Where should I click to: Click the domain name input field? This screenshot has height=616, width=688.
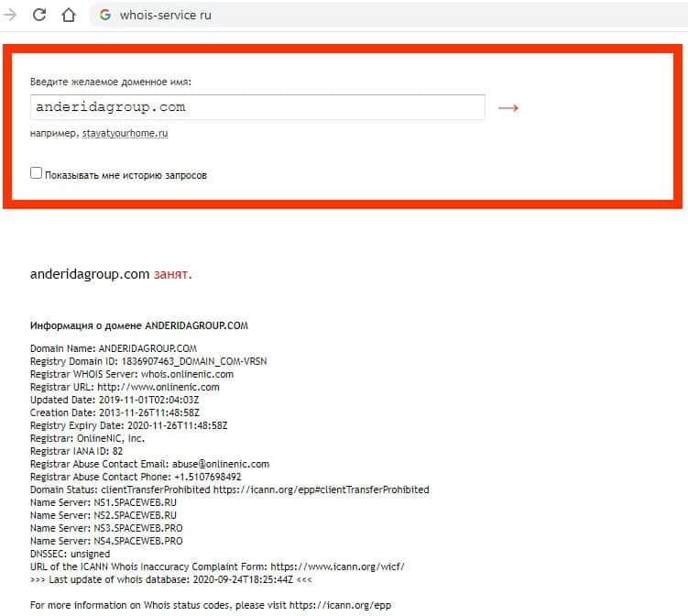click(x=257, y=107)
